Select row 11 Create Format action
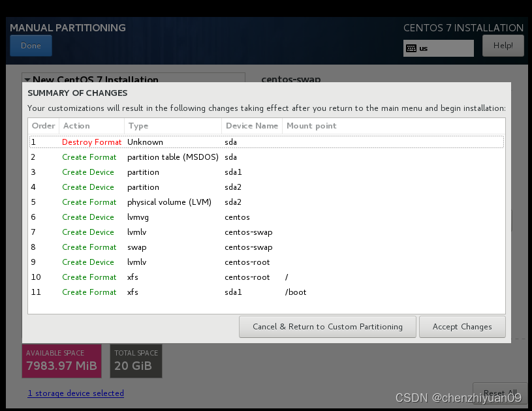Image resolution: width=532 pixels, height=411 pixels. pyautogui.click(x=89, y=292)
